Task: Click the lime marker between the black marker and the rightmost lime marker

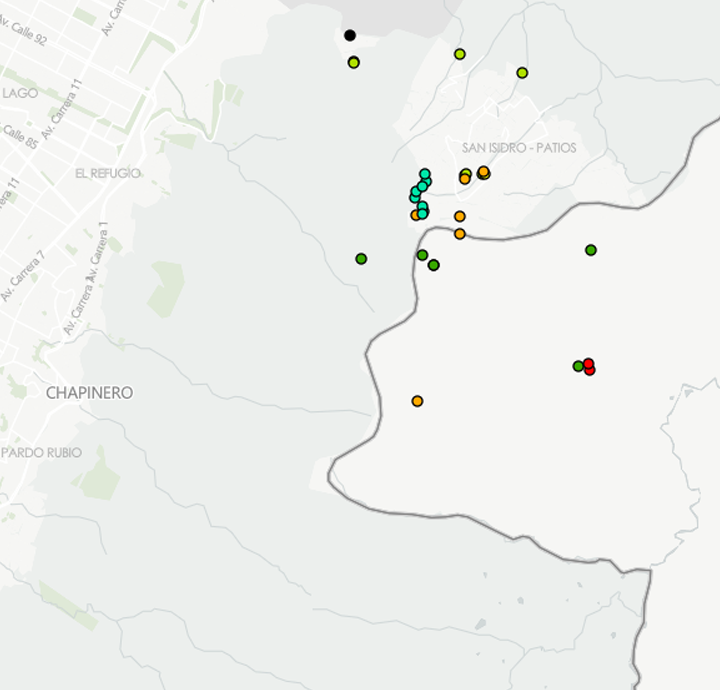Action: [x=460, y=54]
